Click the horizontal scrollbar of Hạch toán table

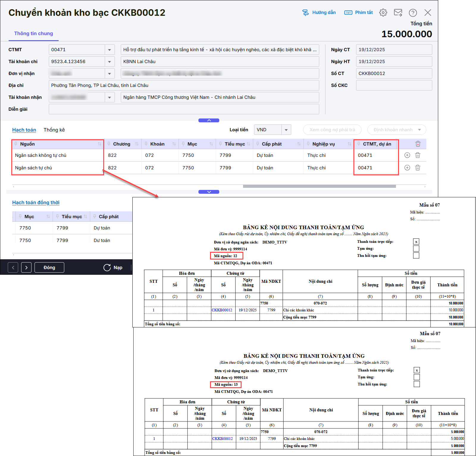[x=319, y=186]
